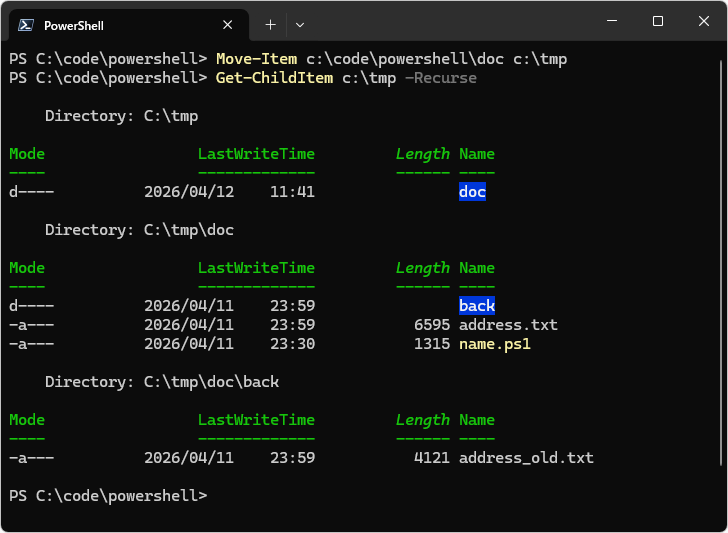728x533 pixels.
Task: Maximize the terminal window
Action: point(658,21)
